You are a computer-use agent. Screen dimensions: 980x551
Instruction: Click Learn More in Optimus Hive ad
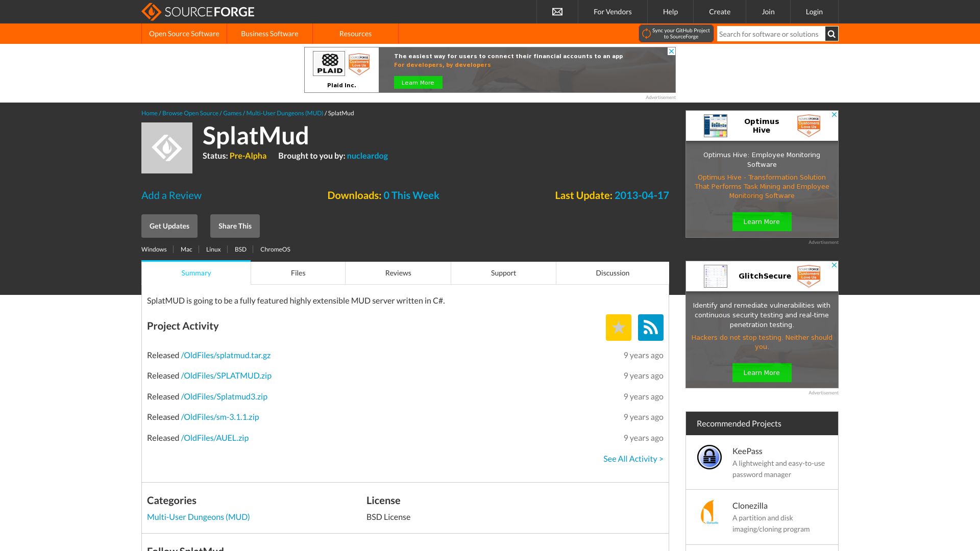pyautogui.click(x=762, y=222)
